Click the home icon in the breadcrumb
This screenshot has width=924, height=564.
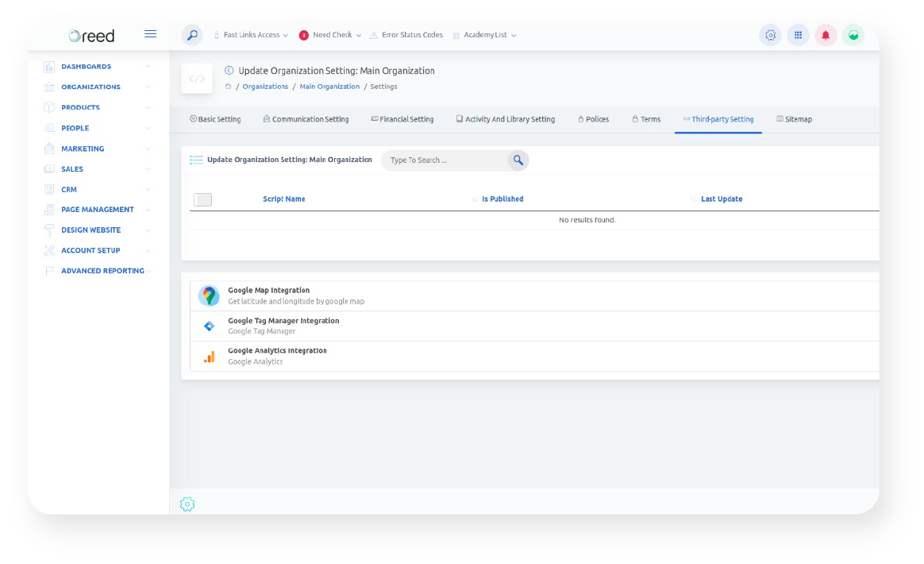228,86
